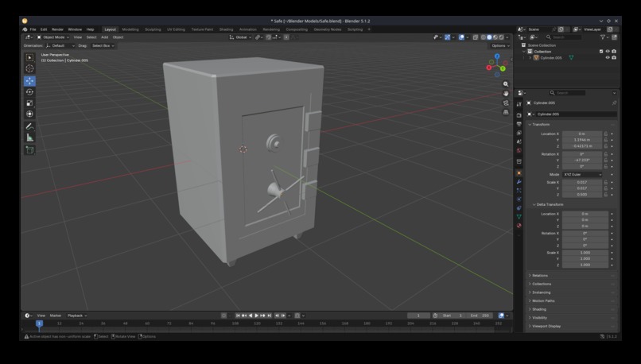Image resolution: width=641 pixels, height=364 pixels.
Task: Open the timeline Playback popover
Action: (77, 316)
